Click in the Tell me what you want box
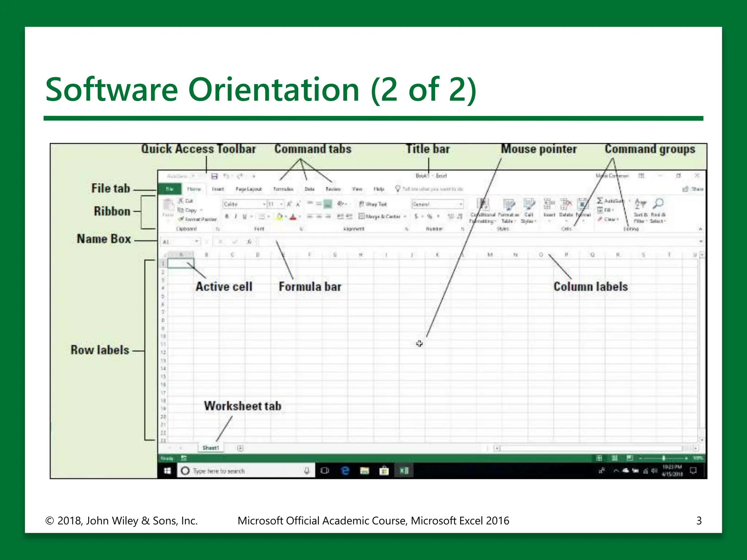 (x=430, y=189)
